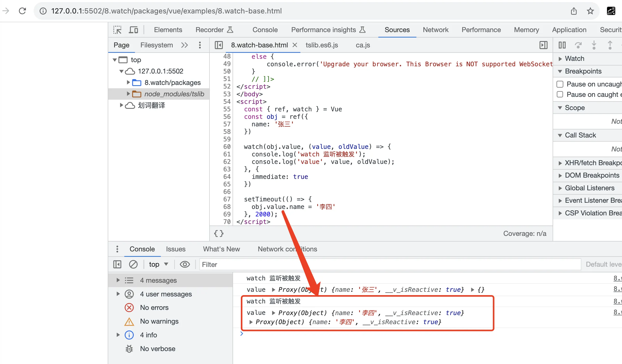Expand the node_modules/tslib folder
Screen dimensions: 622x364
(x=128, y=94)
